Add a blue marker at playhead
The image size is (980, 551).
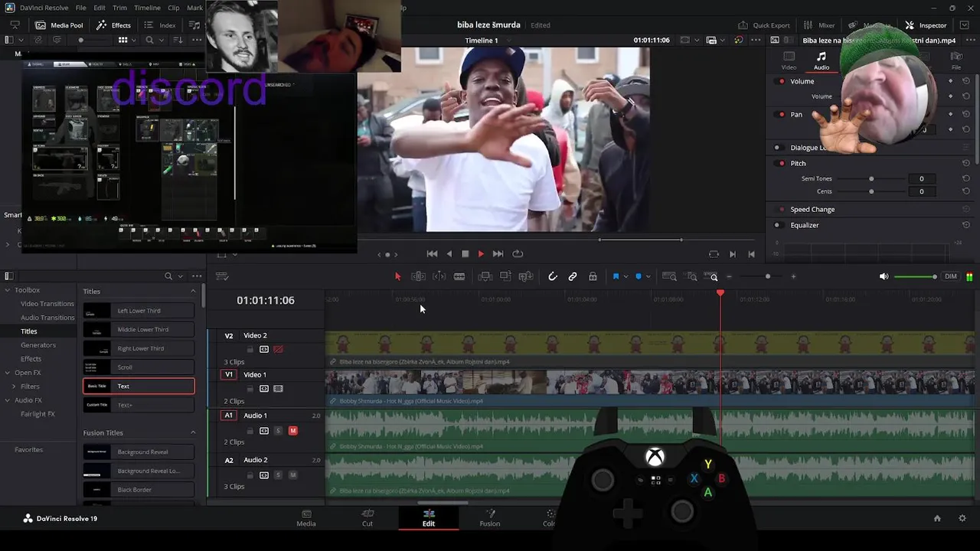coord(638,276)
